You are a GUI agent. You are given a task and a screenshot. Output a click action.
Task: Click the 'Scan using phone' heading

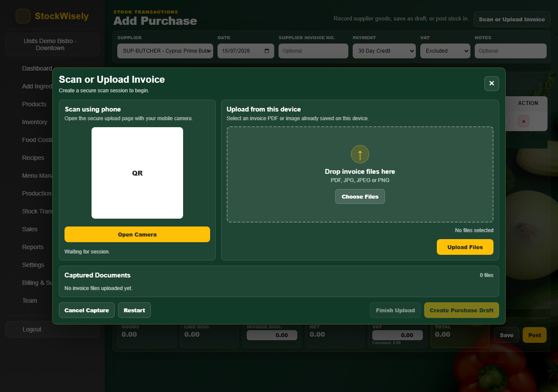point(93,109)
